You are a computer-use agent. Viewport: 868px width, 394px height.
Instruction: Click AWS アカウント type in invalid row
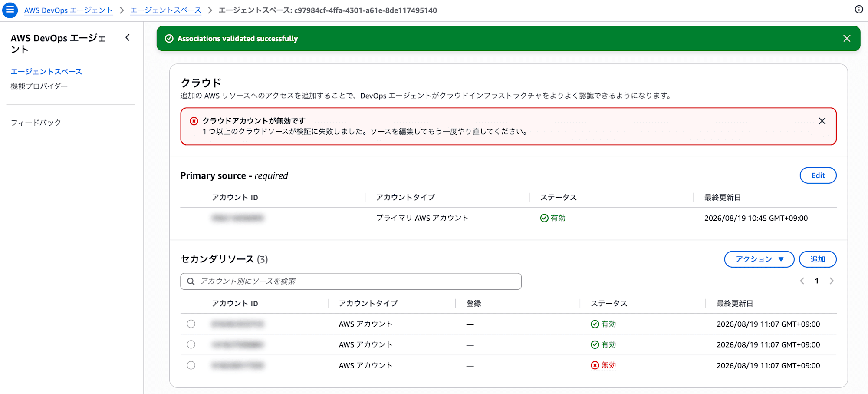[x=365, y=365]
